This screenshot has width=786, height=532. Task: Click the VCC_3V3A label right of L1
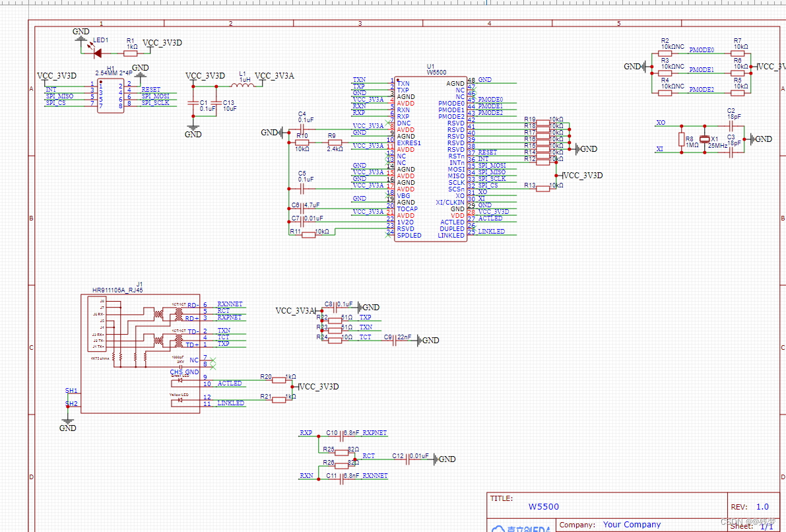click(x=274, y=76)
